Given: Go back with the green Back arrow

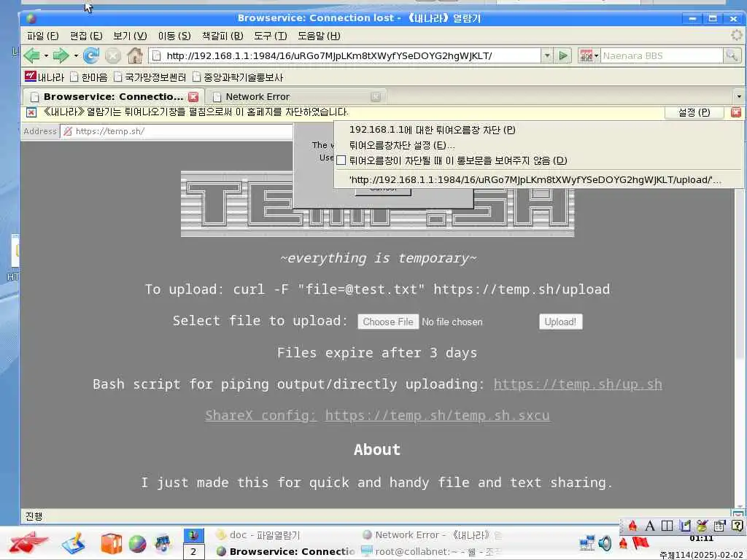Looking at the screenshot, I should [x=32, y=55].
